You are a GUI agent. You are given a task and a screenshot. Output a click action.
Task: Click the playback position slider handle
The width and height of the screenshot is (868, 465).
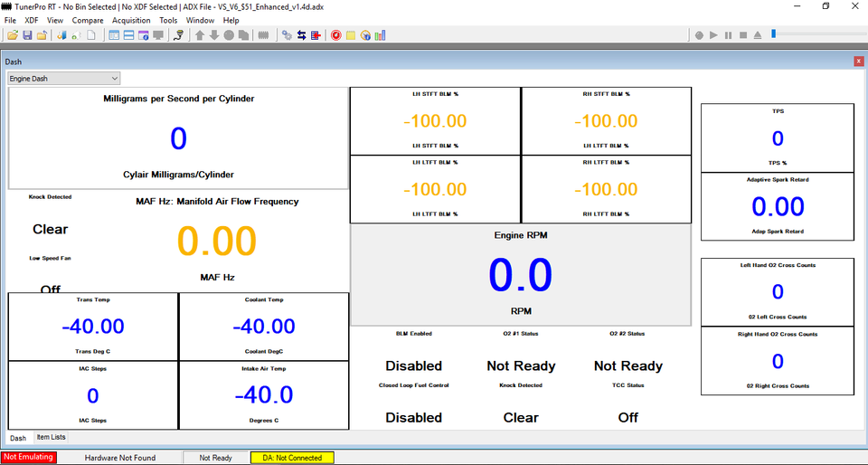click(x=773, y=34)
